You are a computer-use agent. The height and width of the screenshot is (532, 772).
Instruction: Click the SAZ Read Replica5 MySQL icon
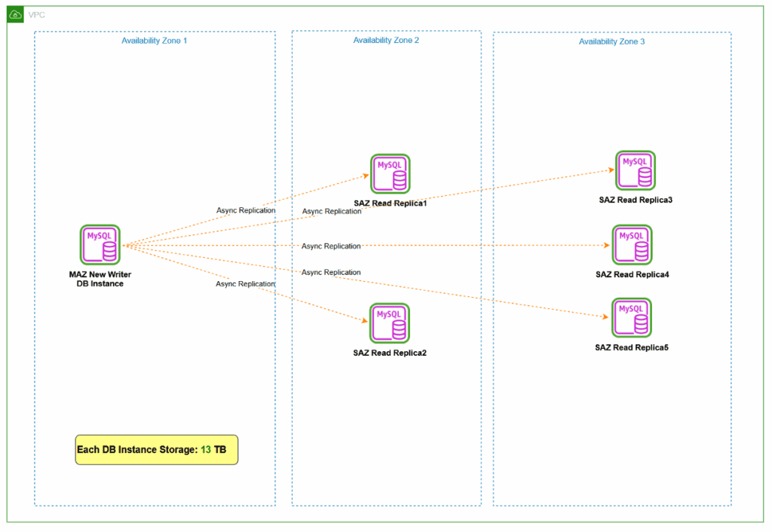pyautogui.click(x=632, y=317)
